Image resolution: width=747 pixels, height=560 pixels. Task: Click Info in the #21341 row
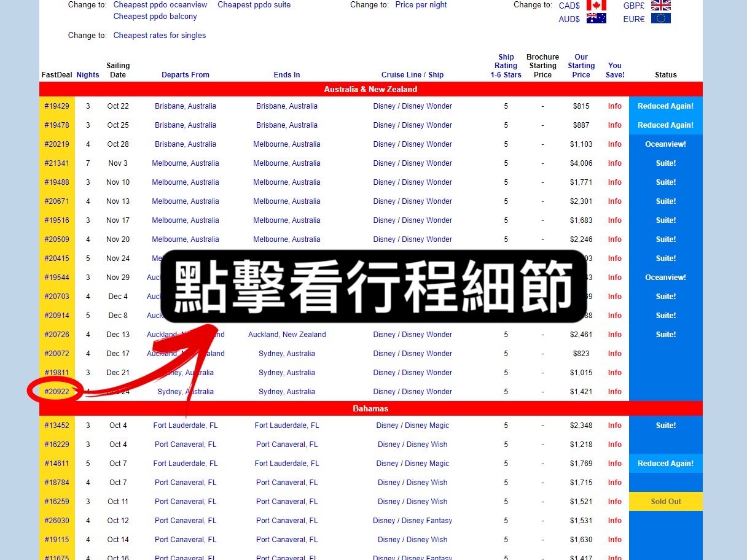615,163
